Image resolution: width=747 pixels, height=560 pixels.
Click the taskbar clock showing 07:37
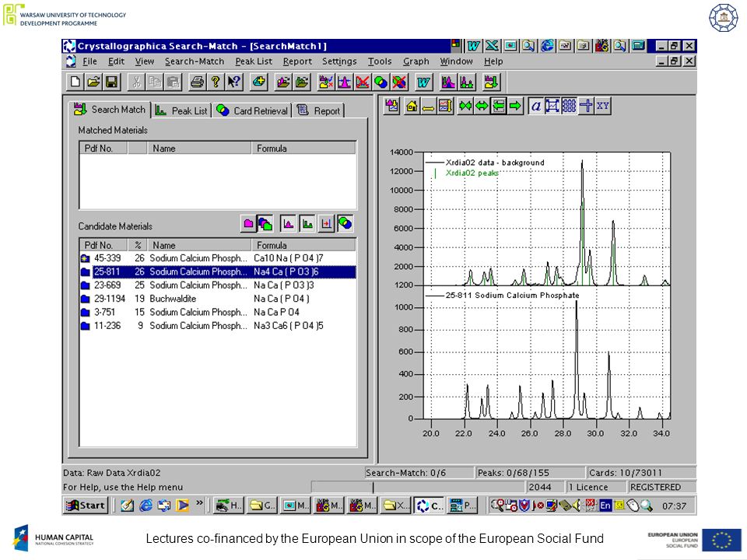click(674, 506)
